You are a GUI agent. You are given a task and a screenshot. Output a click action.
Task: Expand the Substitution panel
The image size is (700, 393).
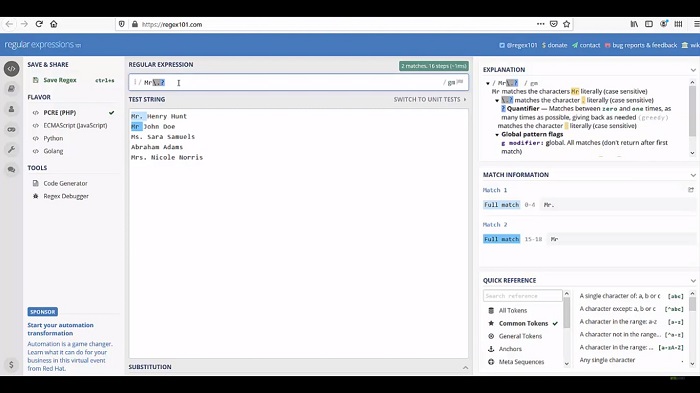point(465,368)
